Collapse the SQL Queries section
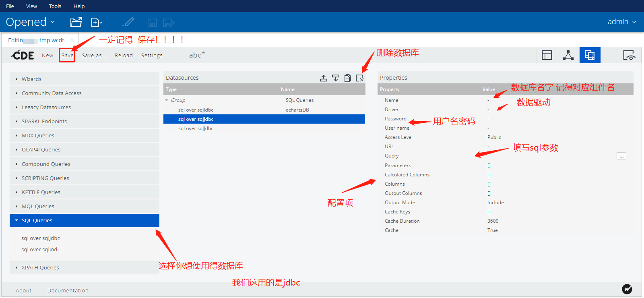The width and height of the screenshot is (644, 298). [85, 220]
